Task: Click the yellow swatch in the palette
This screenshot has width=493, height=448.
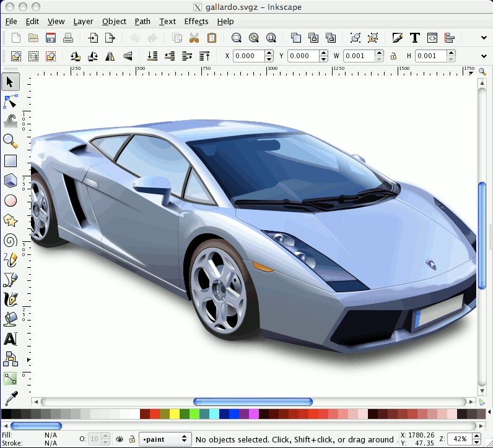Action: click(175, 414)
